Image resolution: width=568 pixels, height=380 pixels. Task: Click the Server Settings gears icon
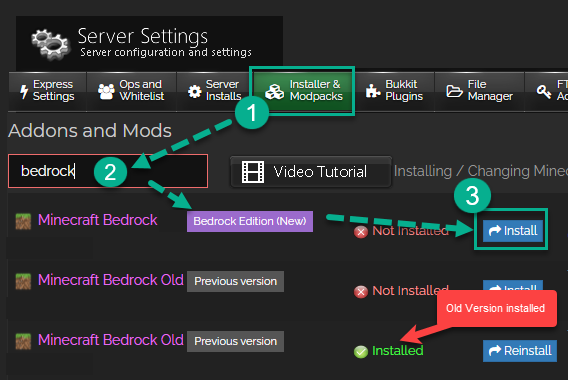[x=51, y=44]
